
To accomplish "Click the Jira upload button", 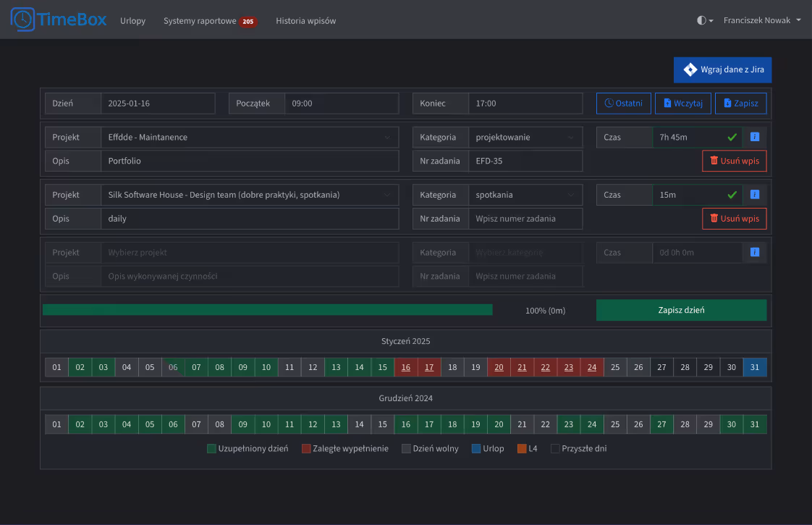I will [x=722, y=70].
